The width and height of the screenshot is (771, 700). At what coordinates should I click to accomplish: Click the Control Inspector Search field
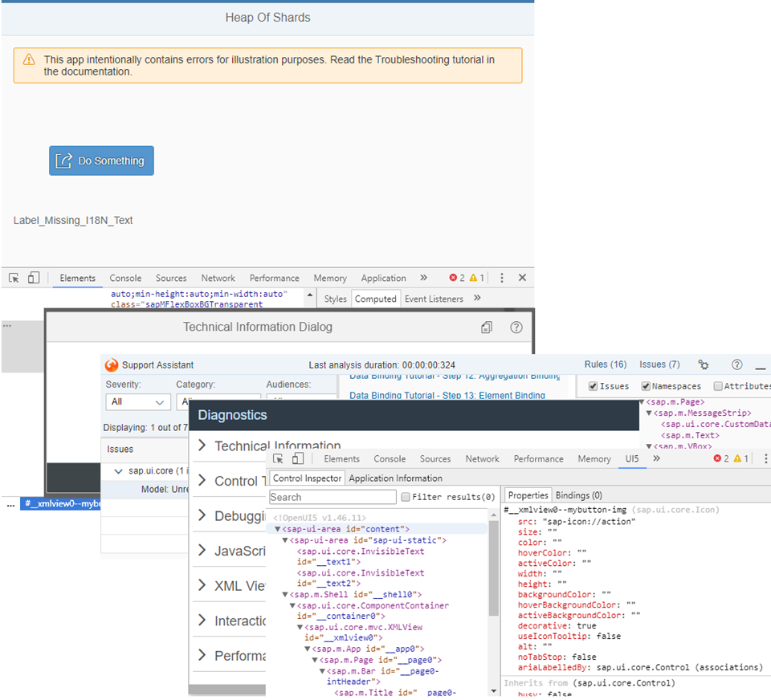click(x=332, y=497)
